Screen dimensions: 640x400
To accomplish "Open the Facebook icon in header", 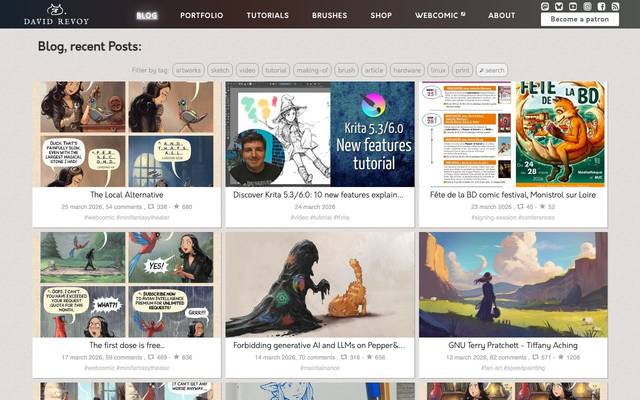I will pos(601,6).
